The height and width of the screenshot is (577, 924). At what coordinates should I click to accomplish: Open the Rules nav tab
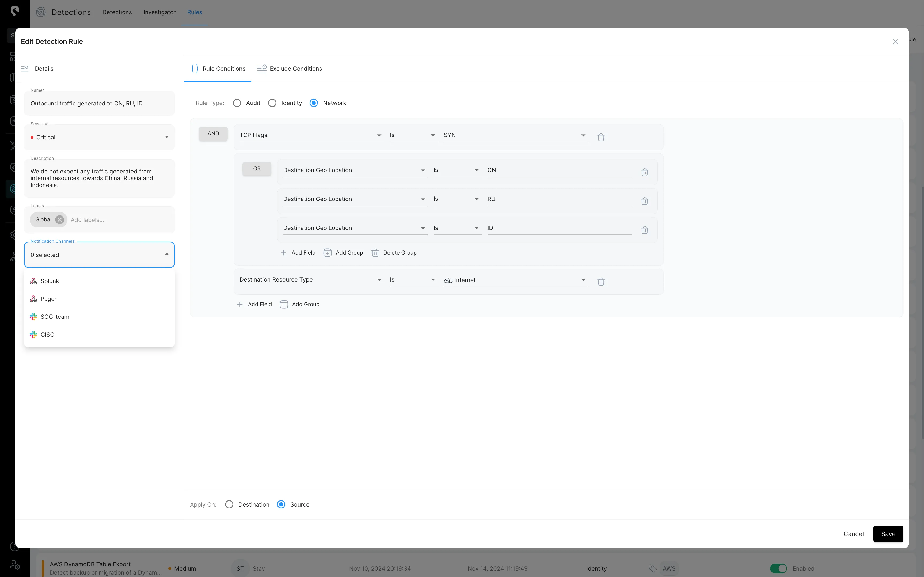195,12
